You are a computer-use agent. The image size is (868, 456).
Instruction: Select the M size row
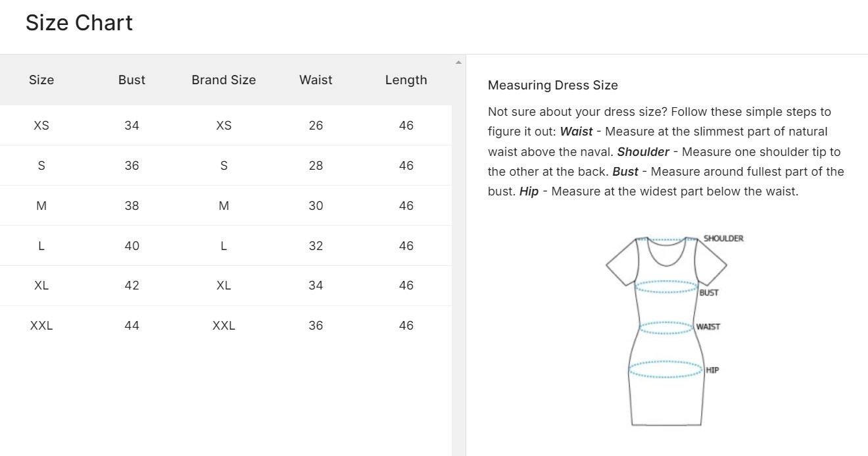pyautogui.click(x=226, y=205)
